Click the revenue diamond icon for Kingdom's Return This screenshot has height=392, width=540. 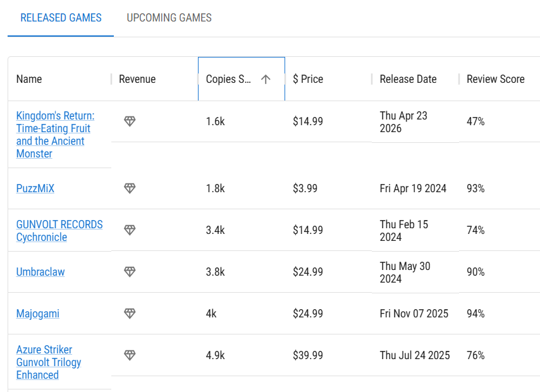130,121
